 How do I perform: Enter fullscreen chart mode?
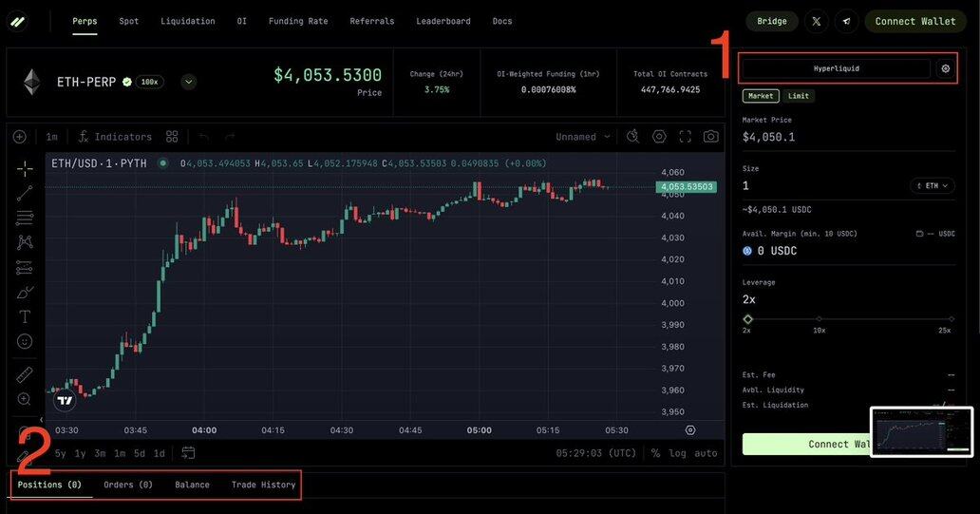(685, 137)
